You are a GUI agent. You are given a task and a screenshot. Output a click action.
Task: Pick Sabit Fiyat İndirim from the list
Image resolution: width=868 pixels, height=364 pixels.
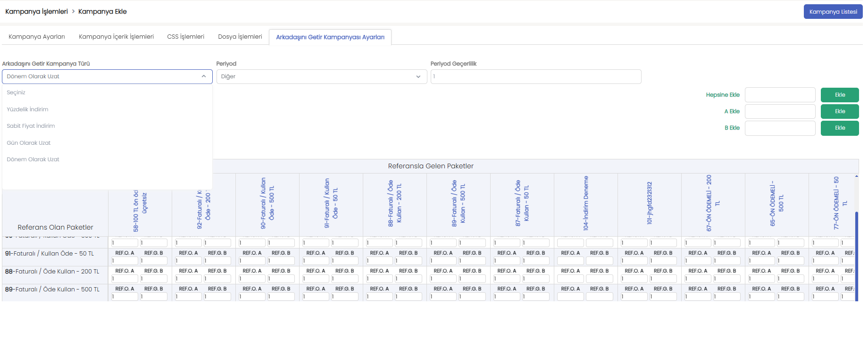pyautogui.click(x=31, y=126)
